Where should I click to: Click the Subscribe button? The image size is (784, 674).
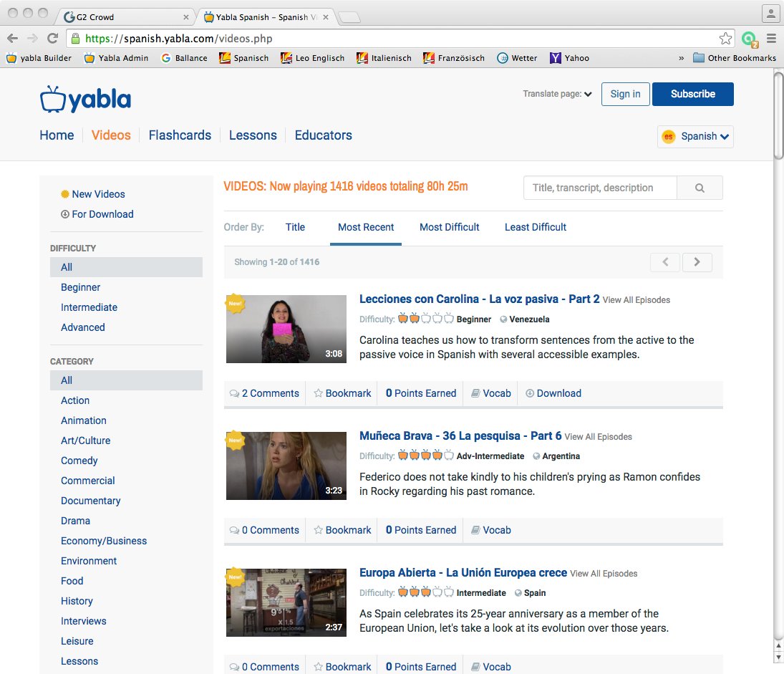click(692, 94)
